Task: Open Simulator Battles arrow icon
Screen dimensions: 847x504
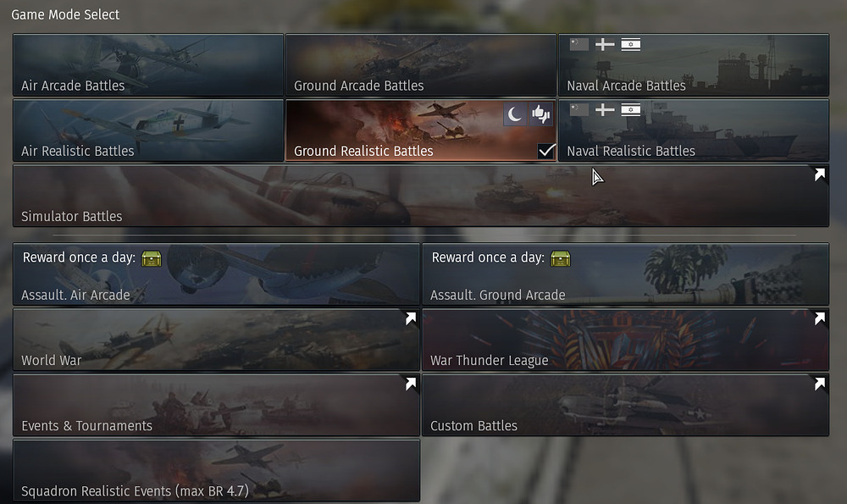Action: coord(819,174)
